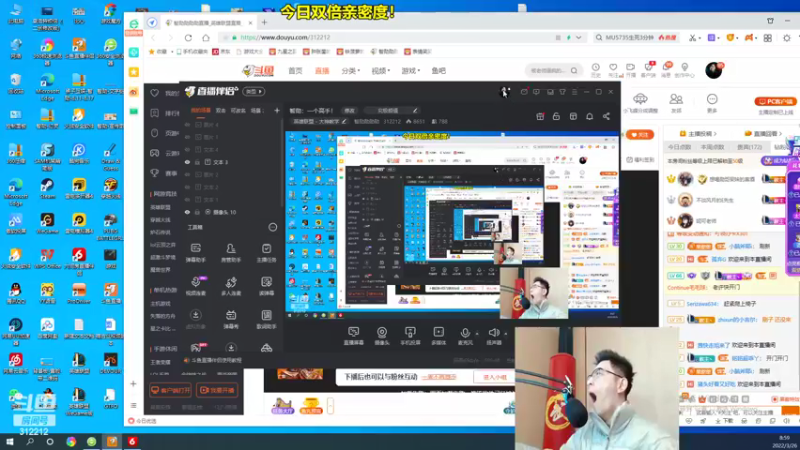Select 鱼吧 in Douyu navigation
The width and height of the screenshot is (800, 450).
(439, 70)
